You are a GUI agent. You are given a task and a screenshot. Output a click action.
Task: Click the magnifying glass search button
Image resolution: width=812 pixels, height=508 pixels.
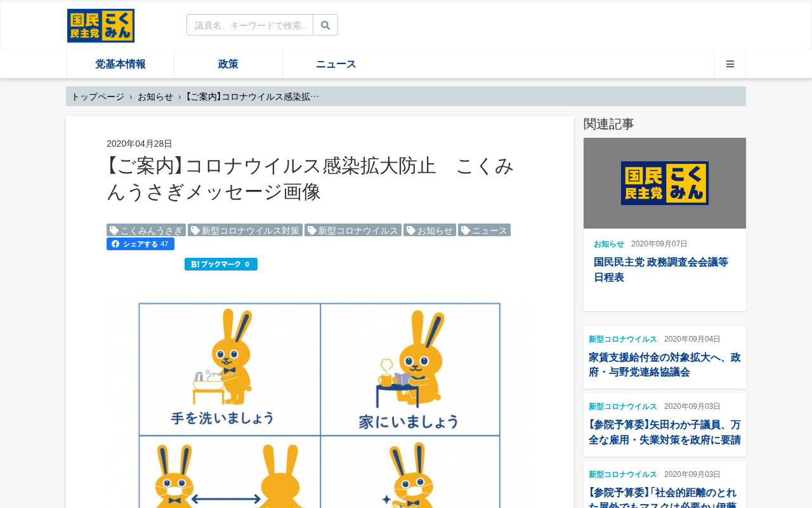click(x=325, y=25)
